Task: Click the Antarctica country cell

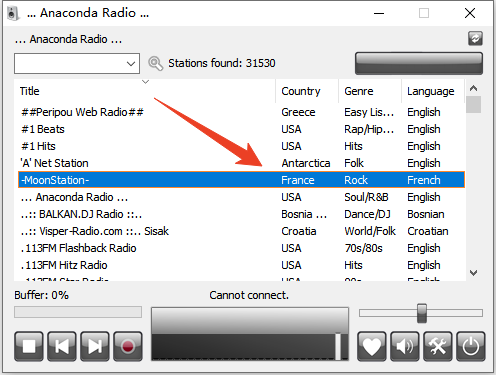Action: coord(306,163)
